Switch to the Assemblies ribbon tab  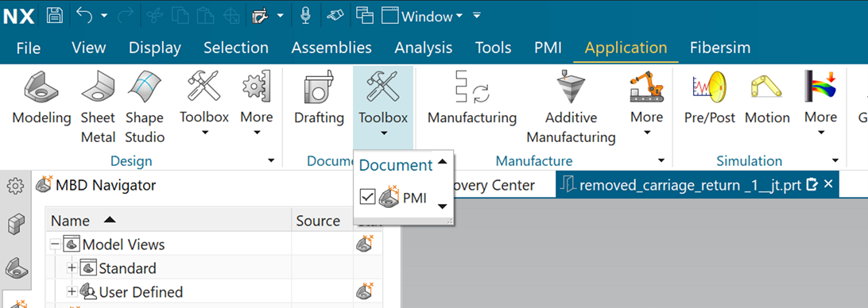331,48
